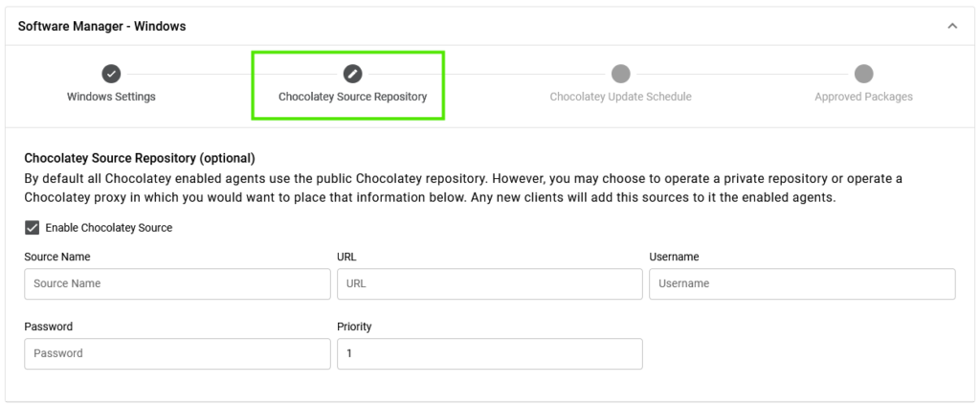Click the Software Manager - Windows header title

(101, 26)
